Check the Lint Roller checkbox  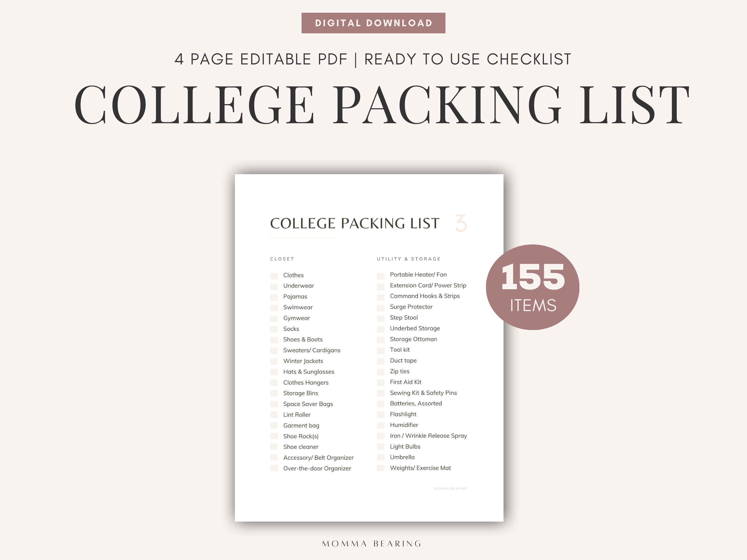(274, 415)
